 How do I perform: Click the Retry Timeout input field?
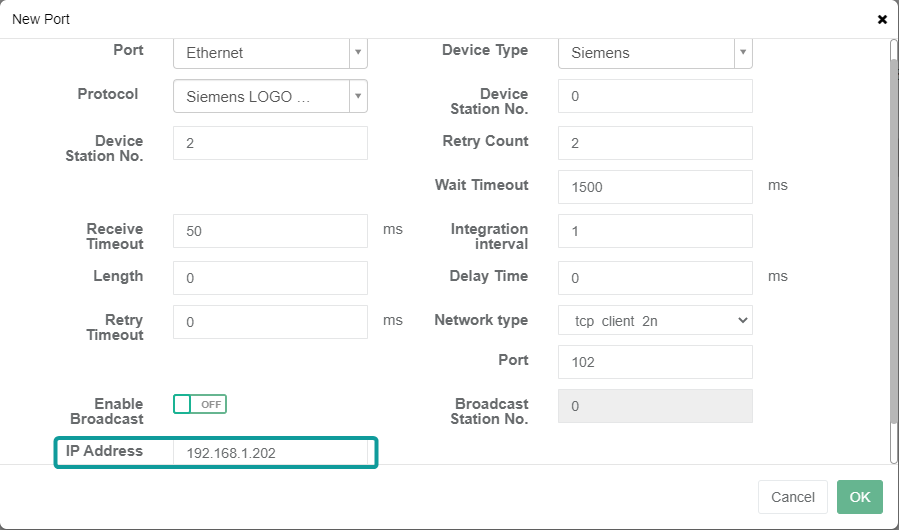(x=270, y=322)
